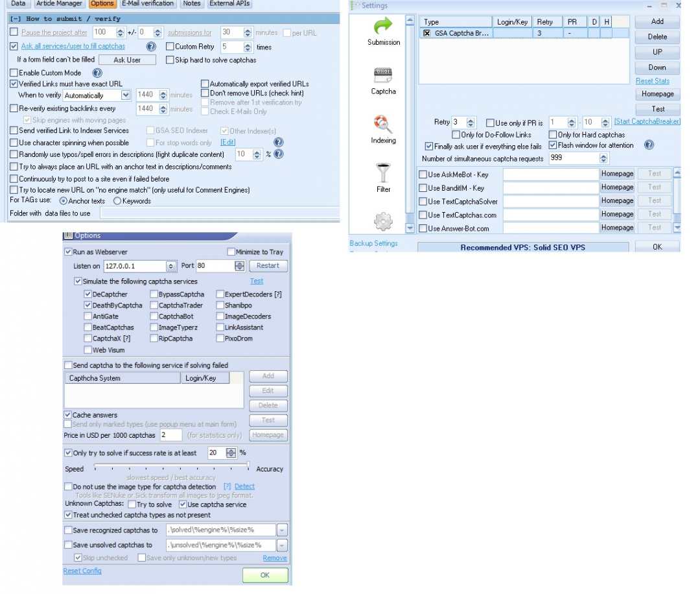Screen dimensions: 700x594
Task: Toggle the Cache answers checkbox
Action: [x=68, y=415]
